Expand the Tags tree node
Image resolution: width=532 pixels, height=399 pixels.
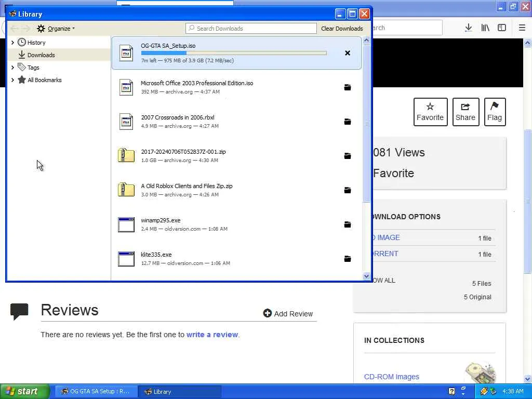pos(12,68)
